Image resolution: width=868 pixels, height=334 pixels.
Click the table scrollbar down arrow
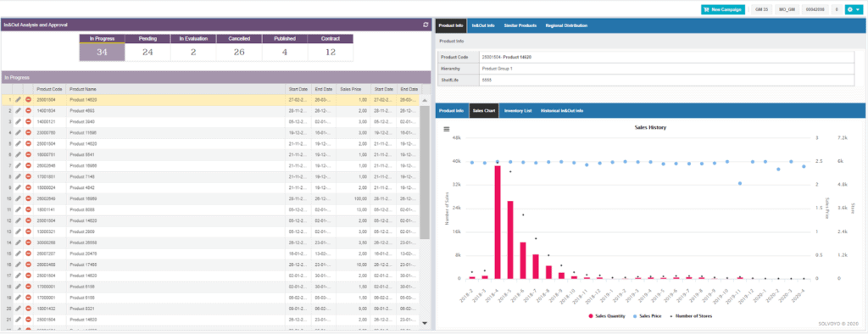[425, 322]
